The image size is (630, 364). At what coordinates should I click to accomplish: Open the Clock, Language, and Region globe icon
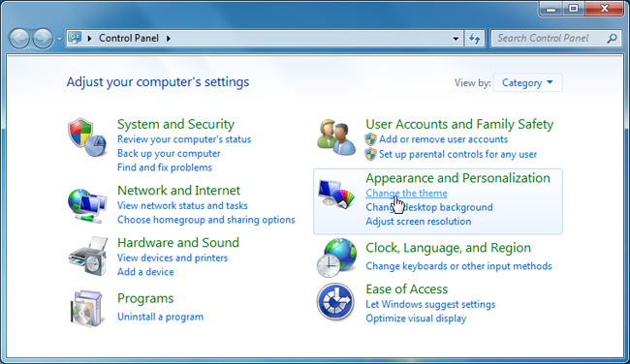pyautogui.click(x=336, y=258)
